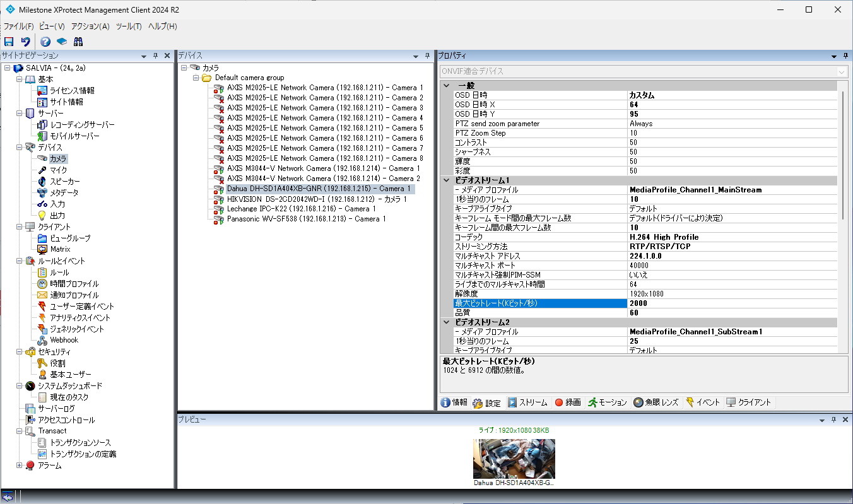Open the ビュー(V) menu
The height and width of the screenshot is (504, 853).
point(52,26)
